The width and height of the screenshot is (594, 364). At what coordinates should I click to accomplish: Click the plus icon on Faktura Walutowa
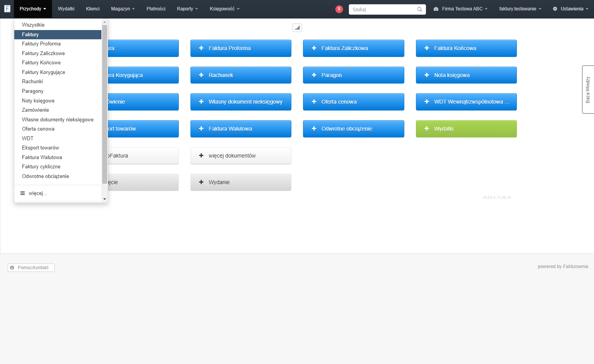click(201, 129)
